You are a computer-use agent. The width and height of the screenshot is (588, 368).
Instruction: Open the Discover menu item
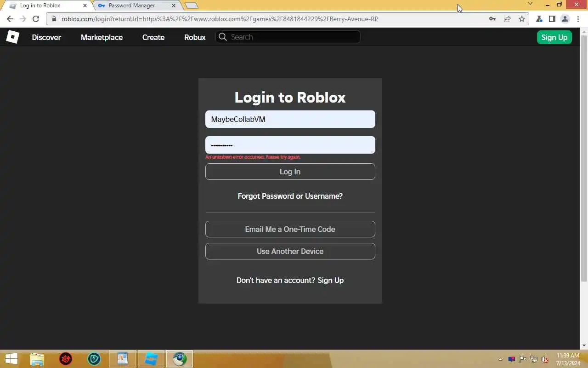tap(46, 37)
